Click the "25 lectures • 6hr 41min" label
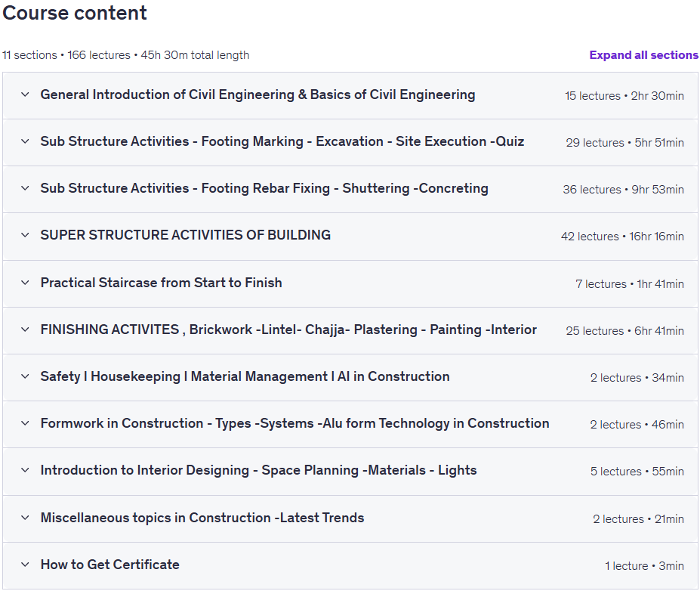This screenshot has width=700, height=591. [x=624, y=331]
